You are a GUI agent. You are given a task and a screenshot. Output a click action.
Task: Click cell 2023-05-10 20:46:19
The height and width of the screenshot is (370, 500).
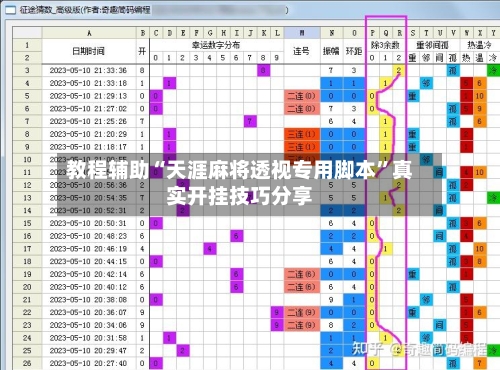[89, 249]
